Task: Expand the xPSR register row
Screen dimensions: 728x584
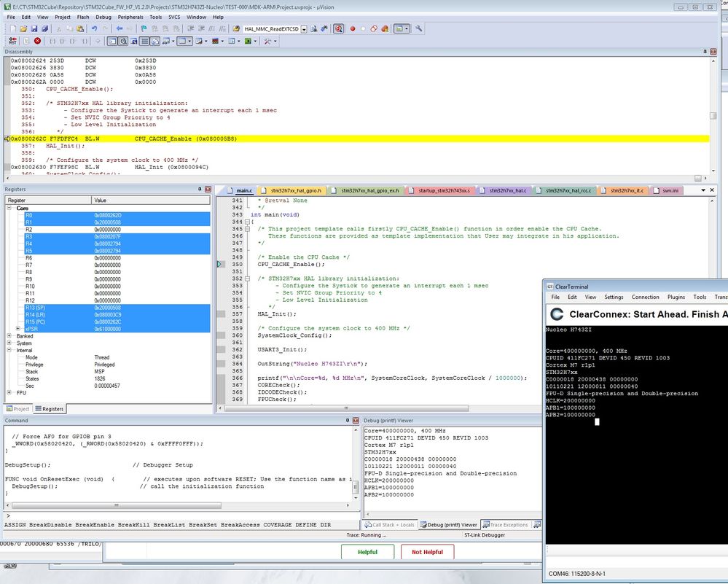Action: (x=17, y=329)
